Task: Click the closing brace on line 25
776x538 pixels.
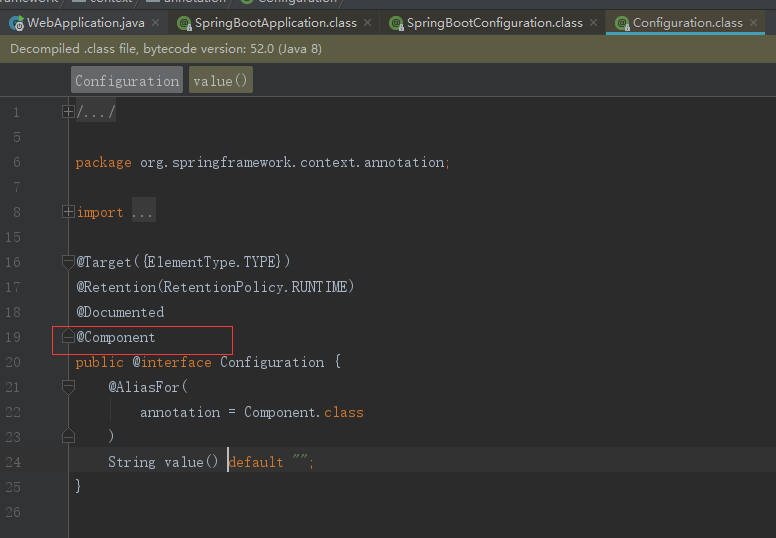Action: point(78,486)
